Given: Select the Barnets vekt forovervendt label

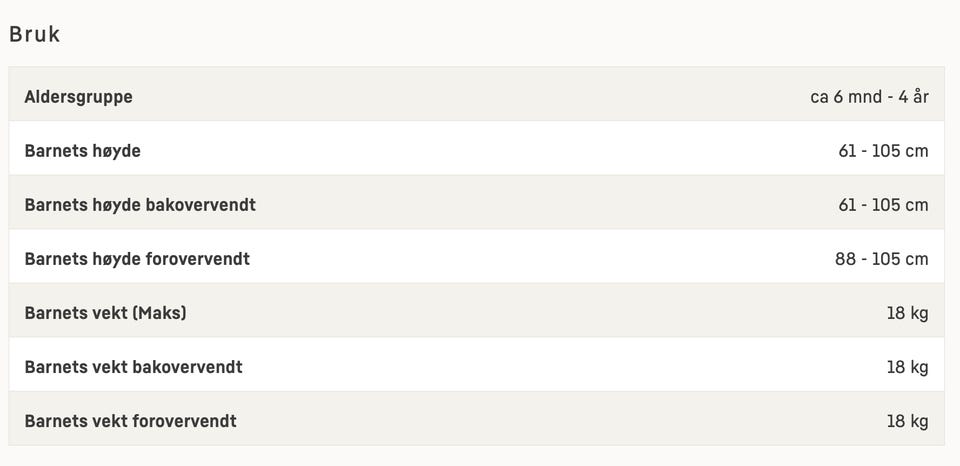Looking at the screenshot, I should [130, 421].
